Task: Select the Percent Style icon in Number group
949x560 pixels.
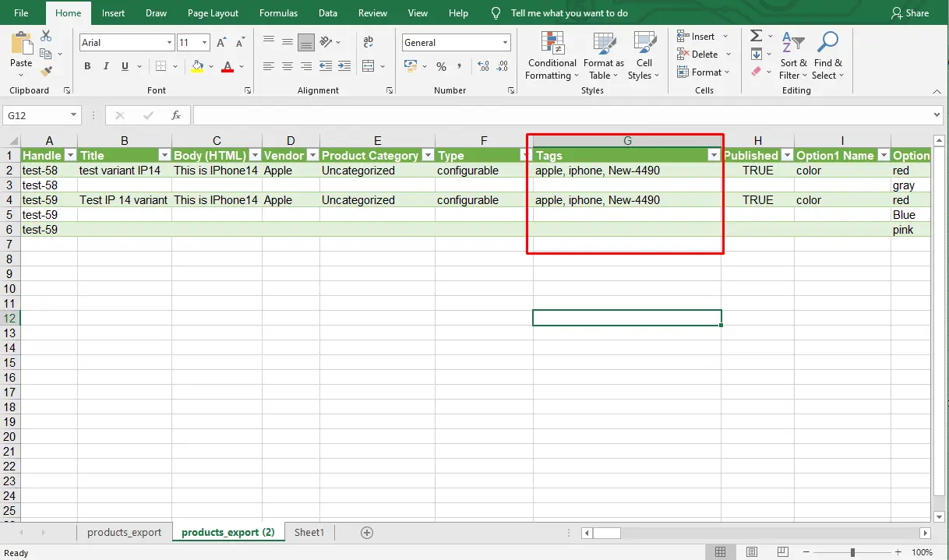Action: (x=441, y=67)
